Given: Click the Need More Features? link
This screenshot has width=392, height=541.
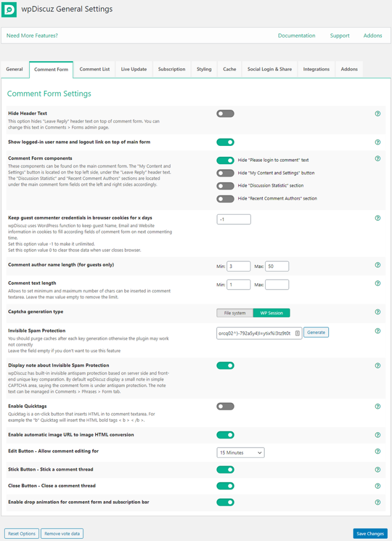Looking at the screenshot, I should click(32, 35).
